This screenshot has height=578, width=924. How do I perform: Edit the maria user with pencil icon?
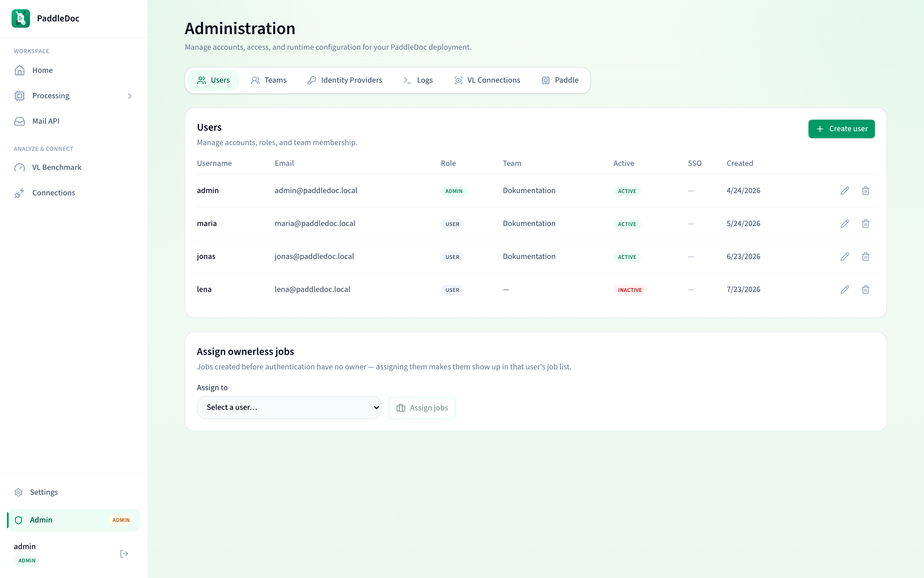pos(845,224)
